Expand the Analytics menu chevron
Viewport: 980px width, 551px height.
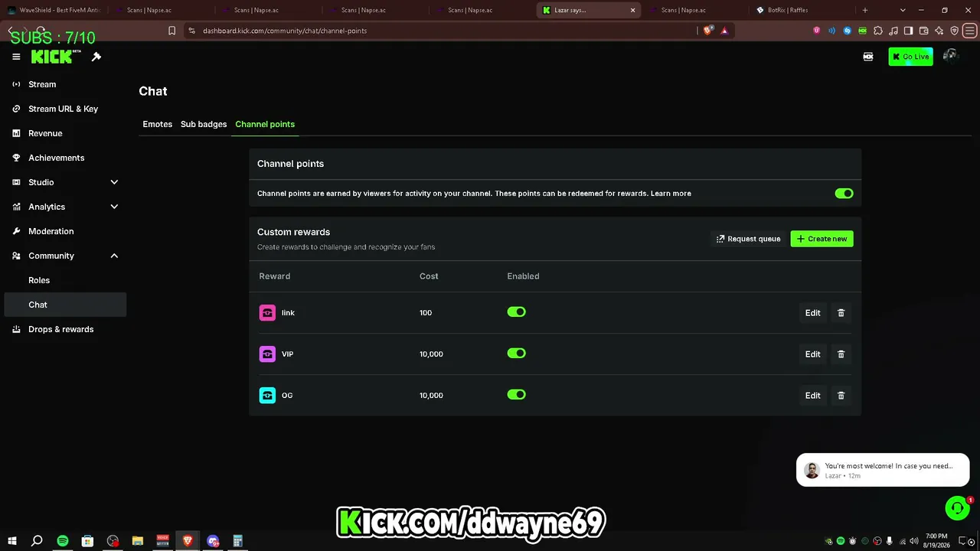[x=114, y=207]
